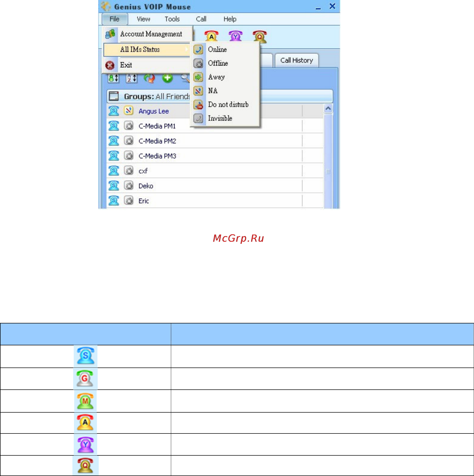Viewport: 474px width, 476px height.
Task: Click the refresh contacts icon
Action: pos(149,78)
